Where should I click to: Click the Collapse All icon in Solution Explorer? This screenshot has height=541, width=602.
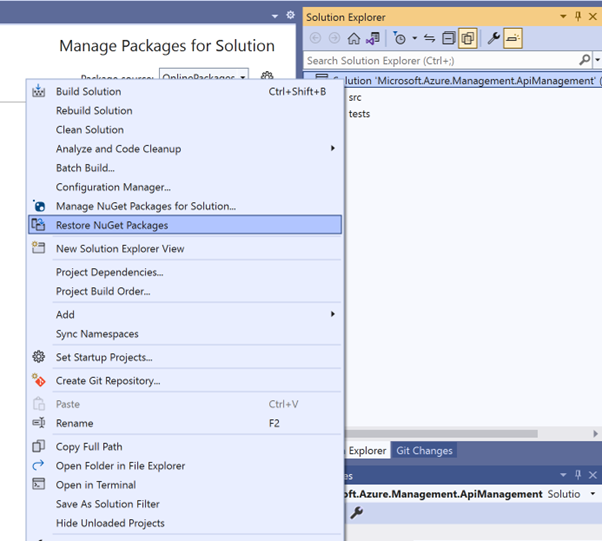[448, 38]
